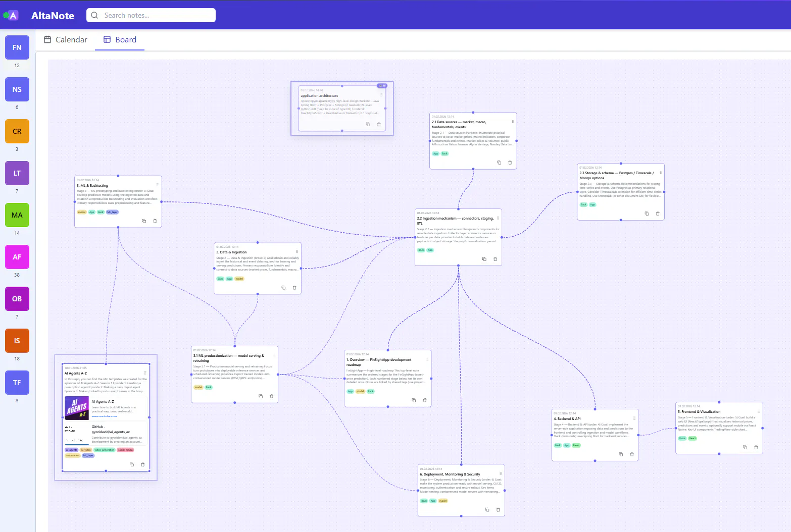Copy the 2.1 Data sources note

(x=499, y=163)
